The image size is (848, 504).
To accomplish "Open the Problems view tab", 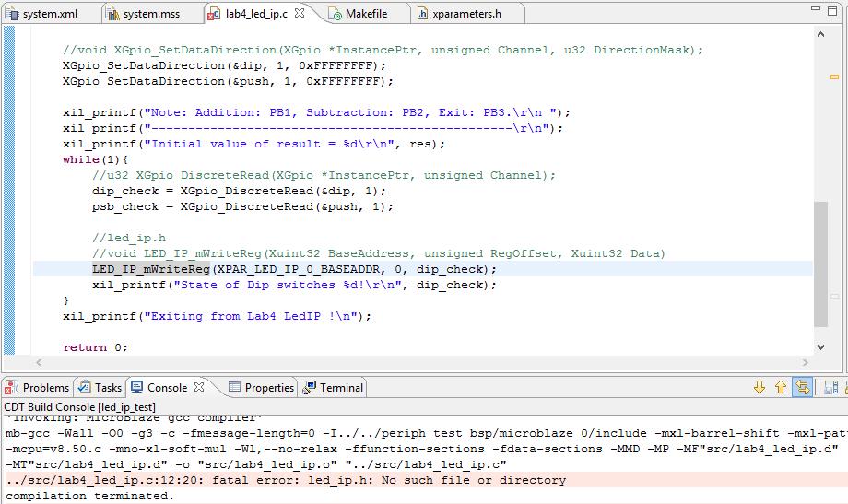I will pyautogui.click(x=37, y=388).
